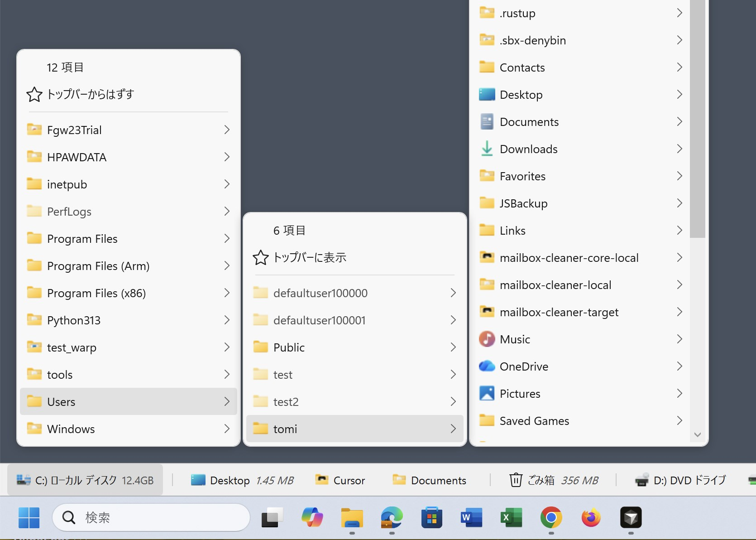Click the Fgw23Trial folder icon
Image resolution: width=756 pixels, height=540 pixels.
(34, 130)
